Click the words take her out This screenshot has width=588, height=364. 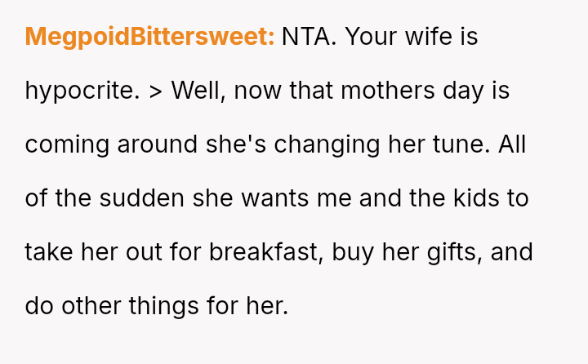point(92,252)
